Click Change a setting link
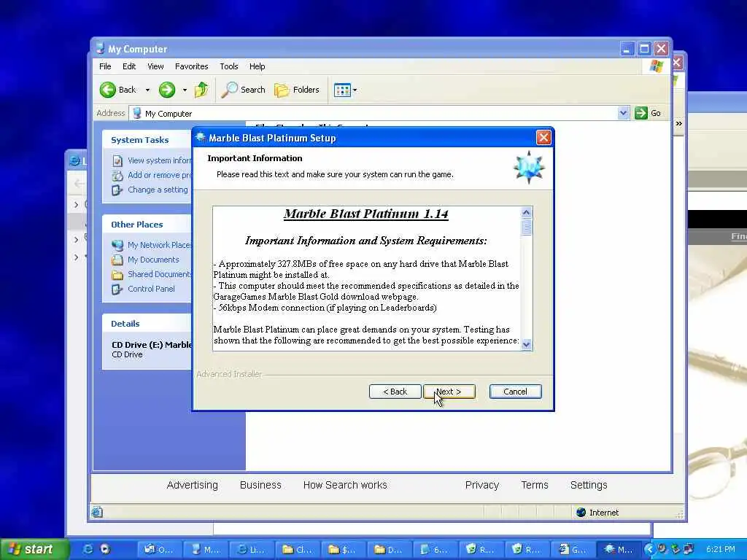The image size is (747, 560). 158,190
